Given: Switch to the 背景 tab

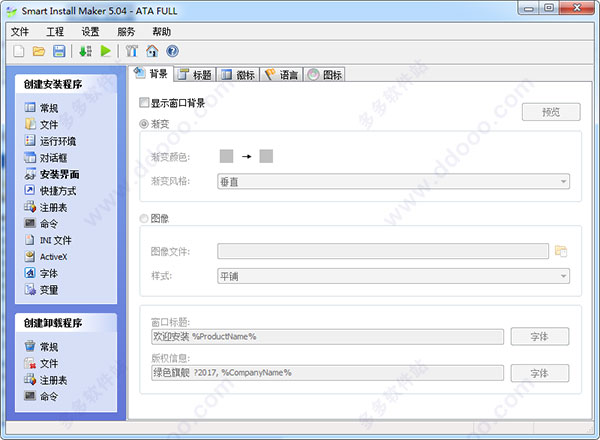Looking at the screenshot, I should [151, 73].
